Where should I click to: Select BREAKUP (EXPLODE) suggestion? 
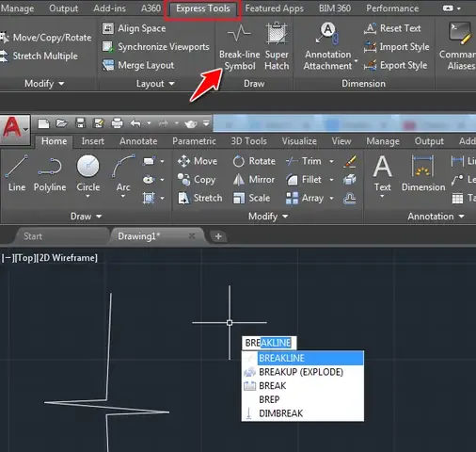(x=303, y=372)
